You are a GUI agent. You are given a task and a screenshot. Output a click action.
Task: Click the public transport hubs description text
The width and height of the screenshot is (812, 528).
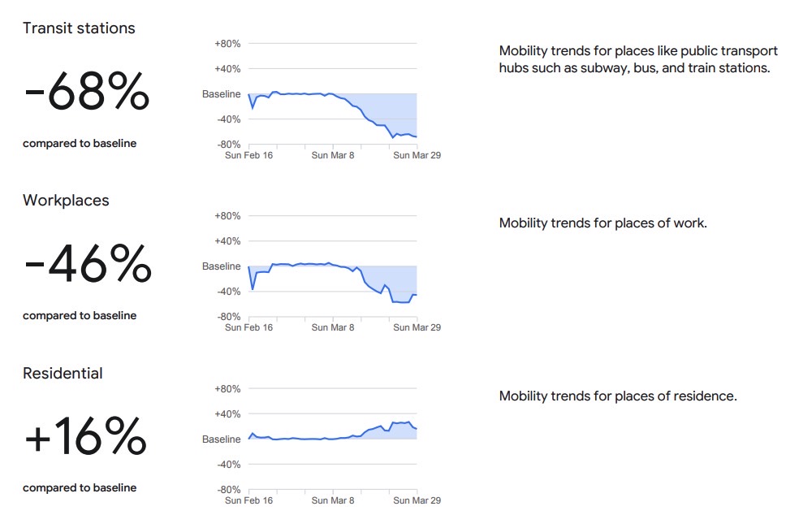coord(638,59)
